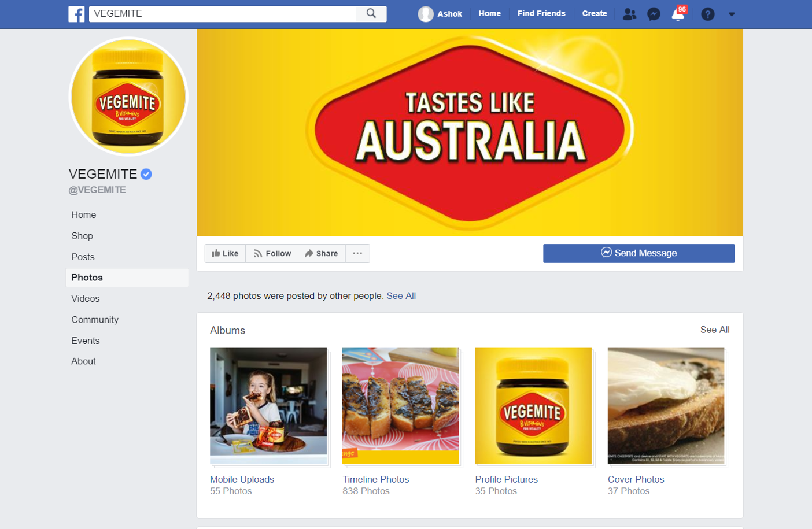This screenshot has height=529, width=812.
Task: Open Events in the page sidebar
Action: point(86,341)
